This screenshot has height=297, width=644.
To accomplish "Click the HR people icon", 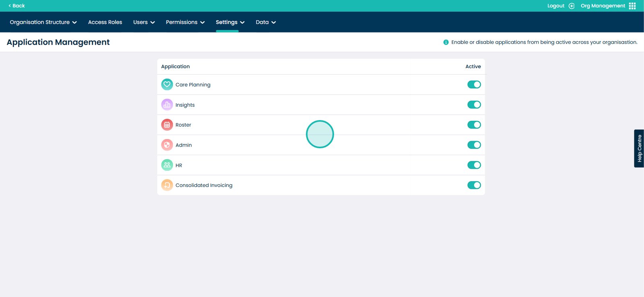I will (167, 165).
